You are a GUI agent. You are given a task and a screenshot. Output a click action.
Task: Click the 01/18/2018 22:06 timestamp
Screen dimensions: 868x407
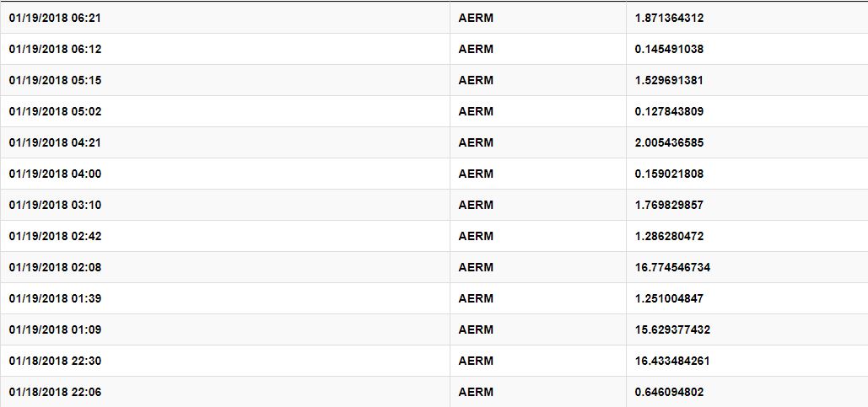pos(55,392)
